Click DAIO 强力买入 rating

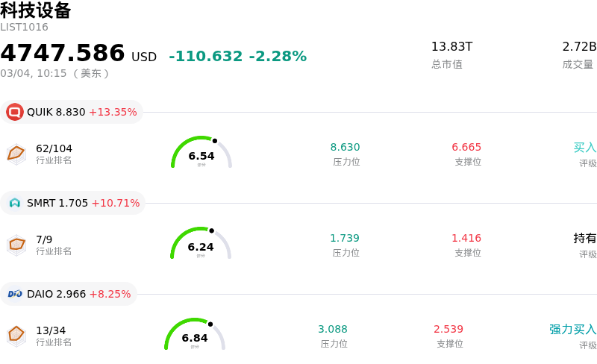tap(572, 330)
